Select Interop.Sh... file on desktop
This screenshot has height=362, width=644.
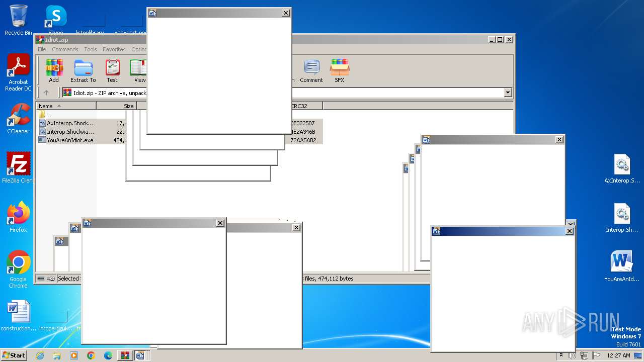tap(622, 218)
